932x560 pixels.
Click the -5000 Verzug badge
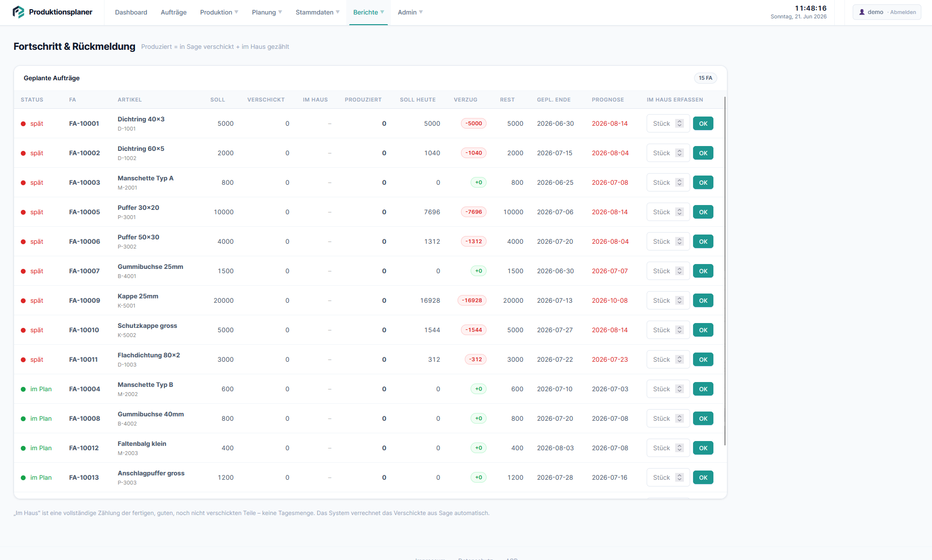tap(473, 123)
